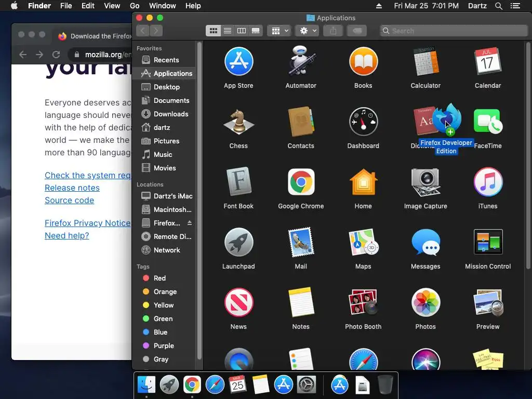Open the Dashboard app icon
Screen dimensions: 532x399
click(x=363, y=122)
